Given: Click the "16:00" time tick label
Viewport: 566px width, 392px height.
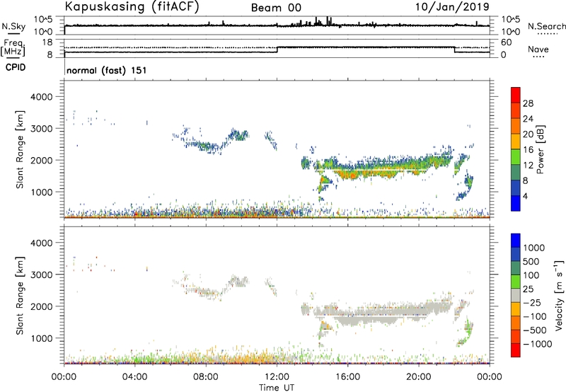Looking at the screenshot, I should pyautogui.click(x=347, y=377).
